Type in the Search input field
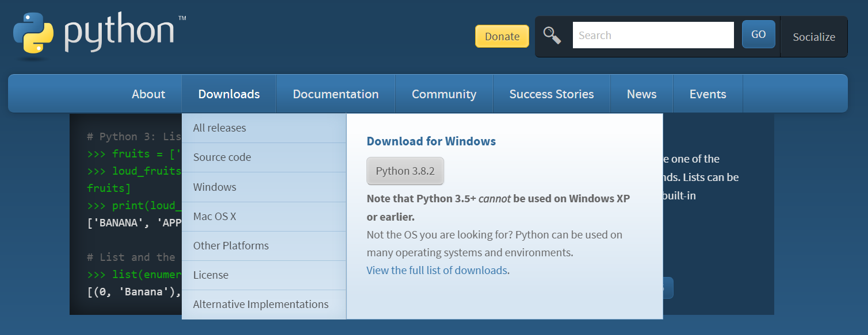 coord(653,36)
